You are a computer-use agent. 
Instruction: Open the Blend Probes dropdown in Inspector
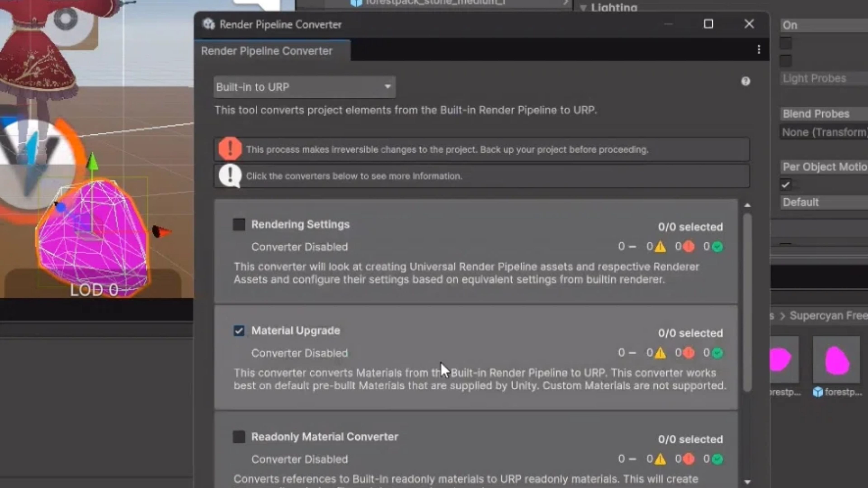824,114
